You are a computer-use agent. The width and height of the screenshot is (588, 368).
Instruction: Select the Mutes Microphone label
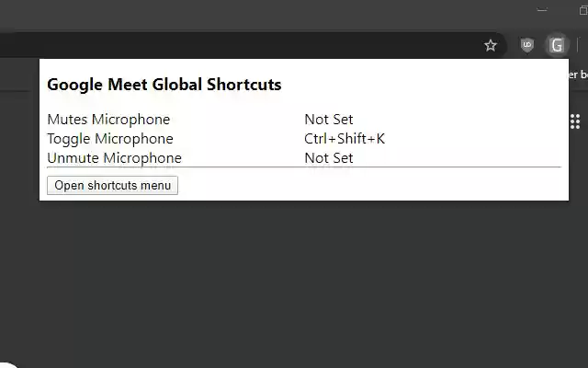pos(108,120)
